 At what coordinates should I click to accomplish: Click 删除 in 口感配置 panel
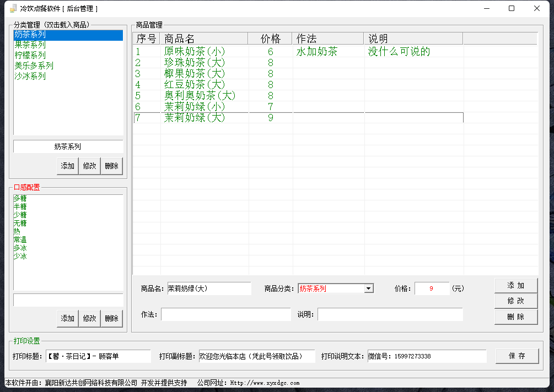111,318
